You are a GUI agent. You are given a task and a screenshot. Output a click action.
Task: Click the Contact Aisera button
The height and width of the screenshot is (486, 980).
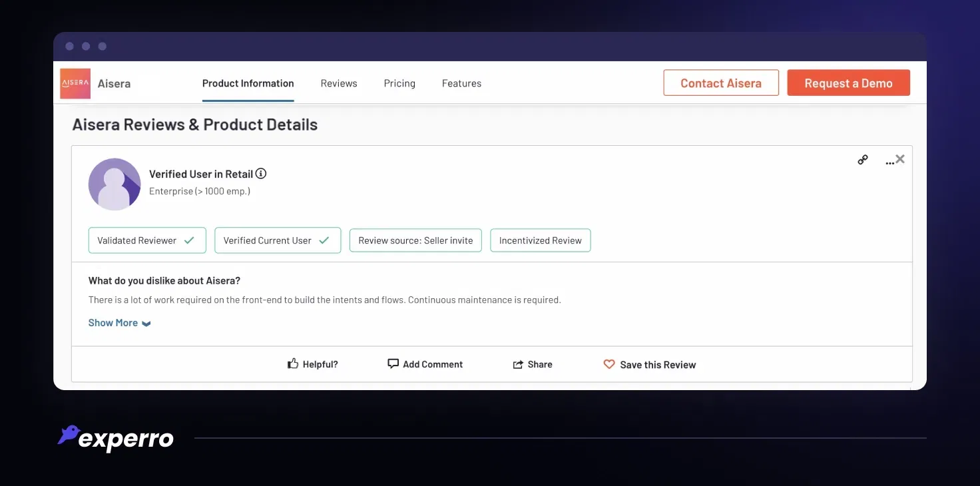click(x=721, y=83)
